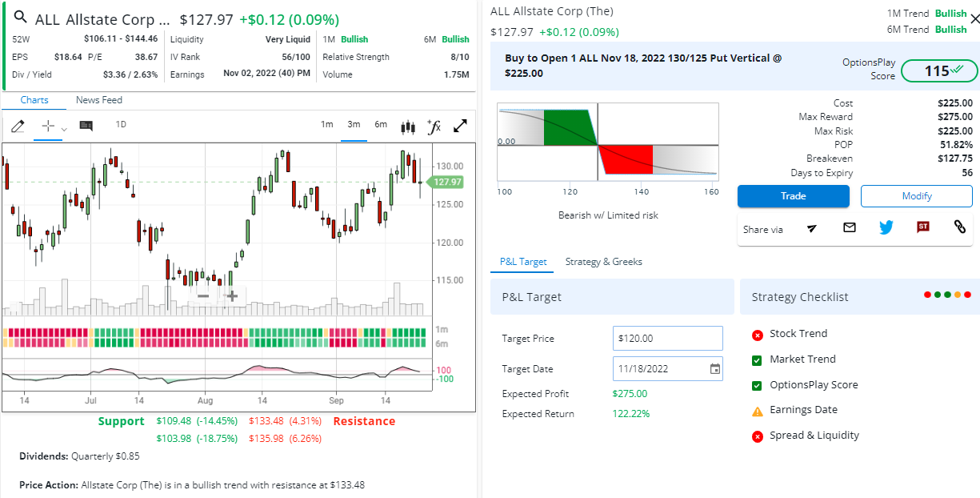
Task: Click the warning triangle beside Earnings Date
Action: pyautogui.click(x=758, y=411)
